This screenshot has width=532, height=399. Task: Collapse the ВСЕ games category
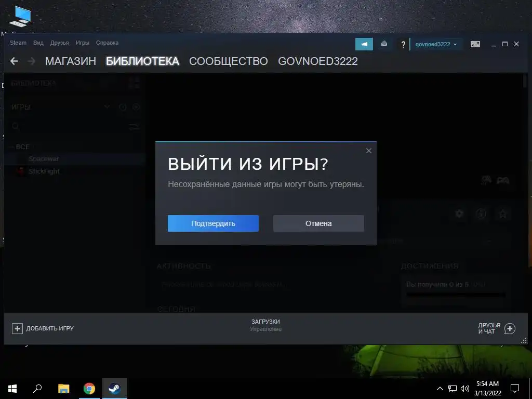pos(11,147)
